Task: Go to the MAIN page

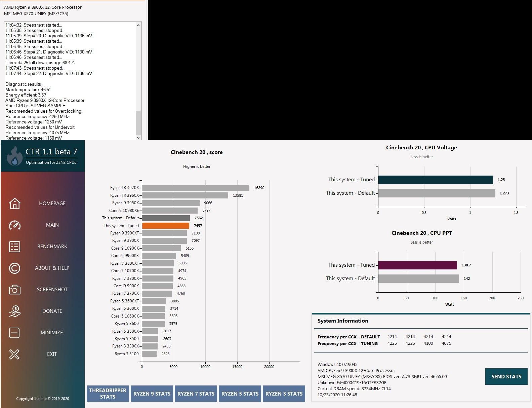Action: (x=52, y=225)
